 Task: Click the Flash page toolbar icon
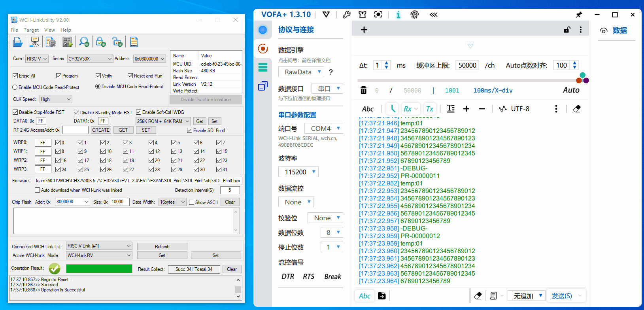(134, 42)
